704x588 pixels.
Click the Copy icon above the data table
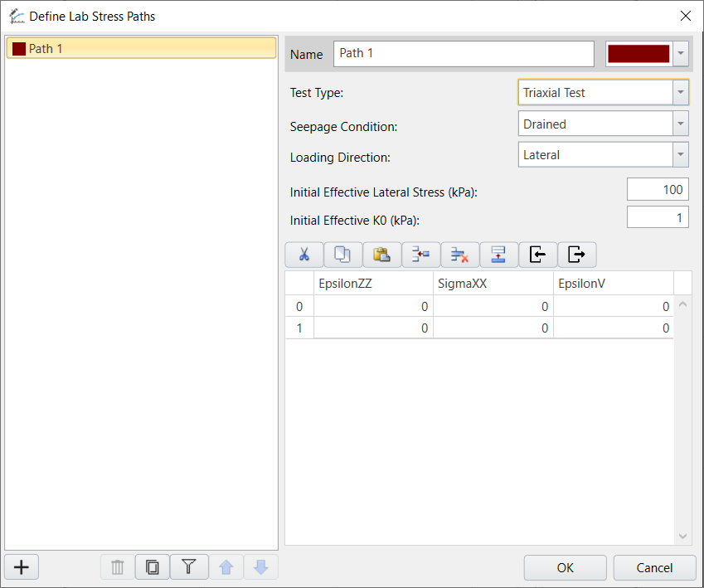pos(342,255)
